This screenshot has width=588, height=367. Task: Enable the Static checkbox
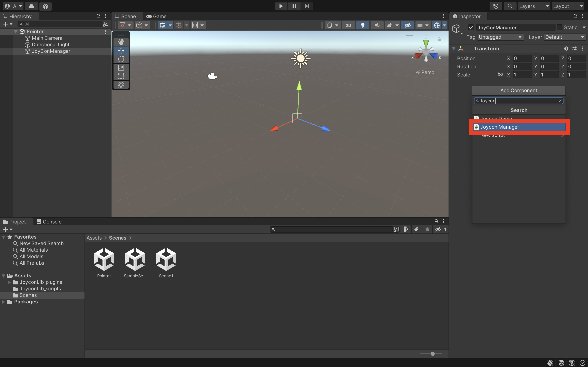click(x=559, y=28)
